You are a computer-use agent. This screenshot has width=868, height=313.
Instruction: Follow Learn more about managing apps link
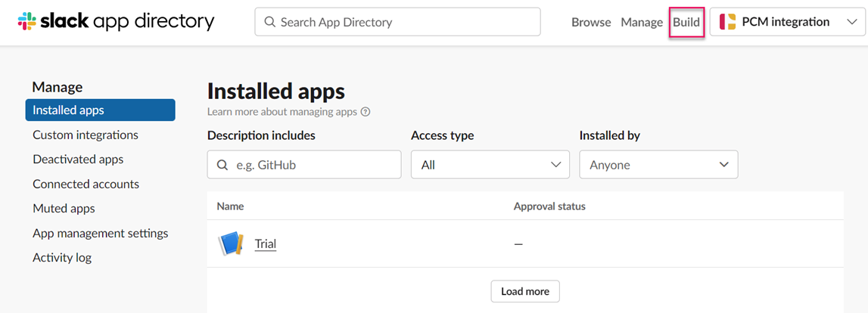tap(282, 112)
